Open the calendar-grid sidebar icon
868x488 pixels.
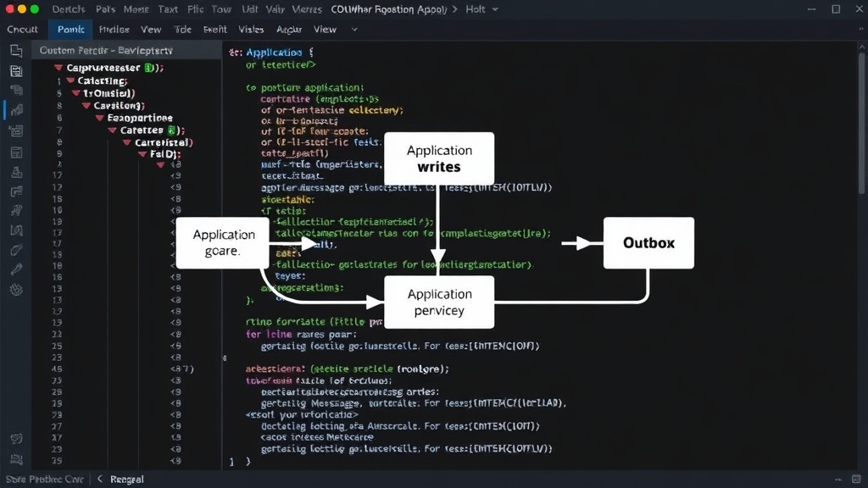16,131
